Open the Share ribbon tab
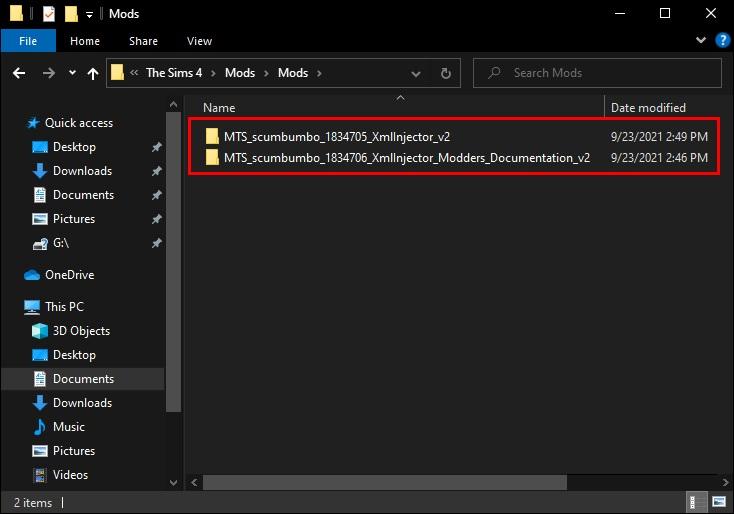This screenshot has height=514, width=734. coord(143,41)
